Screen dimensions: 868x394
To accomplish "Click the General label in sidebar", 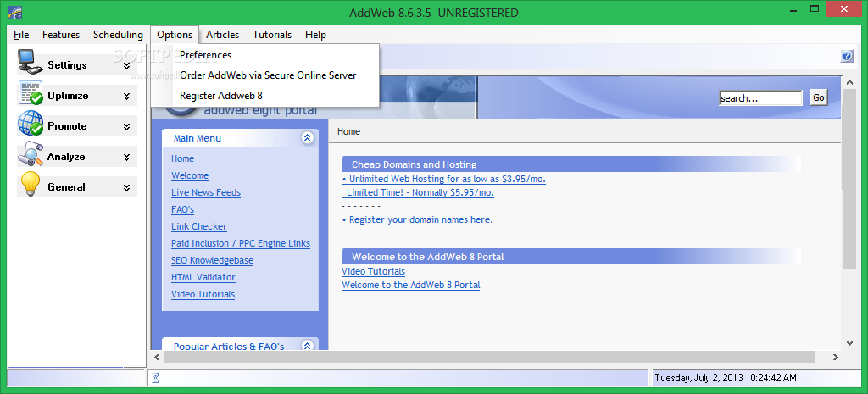I will point(66,187).
